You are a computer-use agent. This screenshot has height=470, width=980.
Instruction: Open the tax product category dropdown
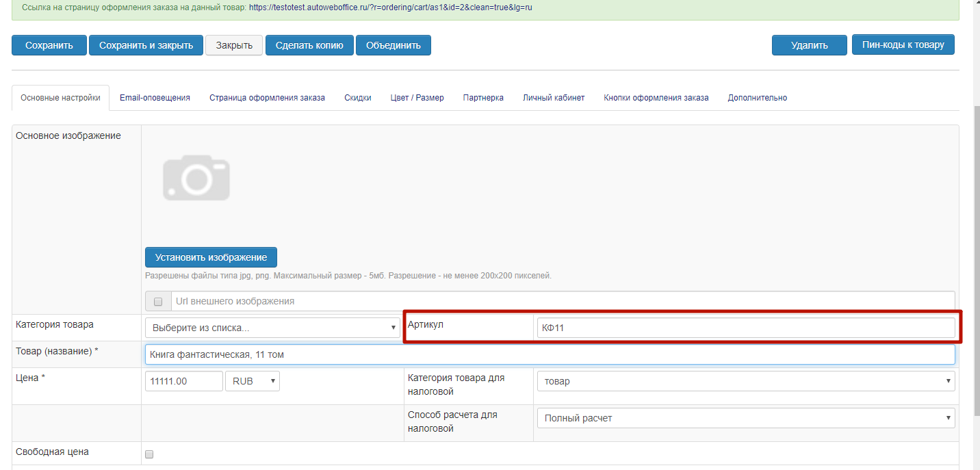(745, 381)
